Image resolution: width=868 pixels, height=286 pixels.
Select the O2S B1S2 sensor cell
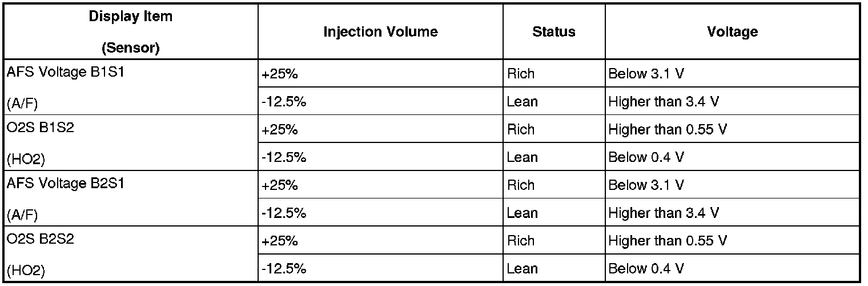pyautogui.click(x=131, y=142)
